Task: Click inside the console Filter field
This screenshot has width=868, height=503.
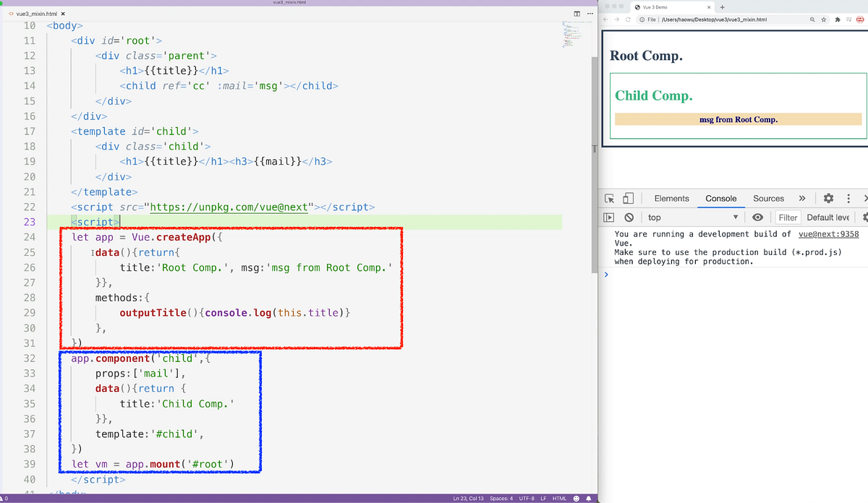Action: (x=788, y=217)
